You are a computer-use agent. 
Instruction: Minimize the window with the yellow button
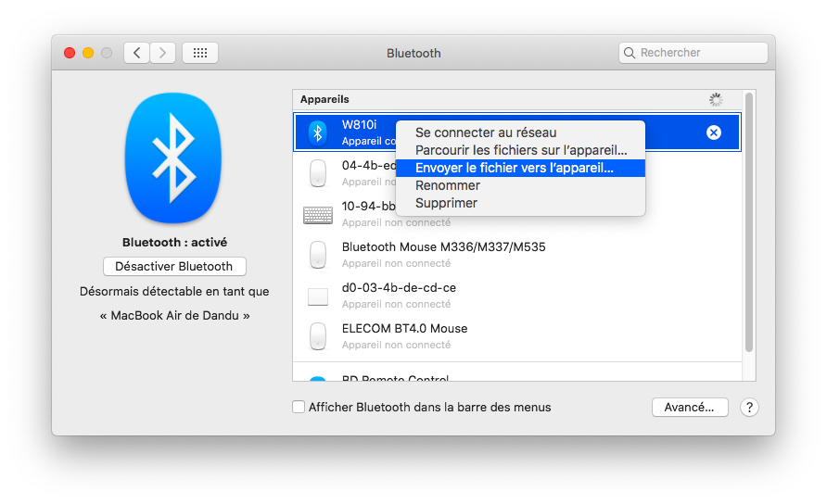88,53
